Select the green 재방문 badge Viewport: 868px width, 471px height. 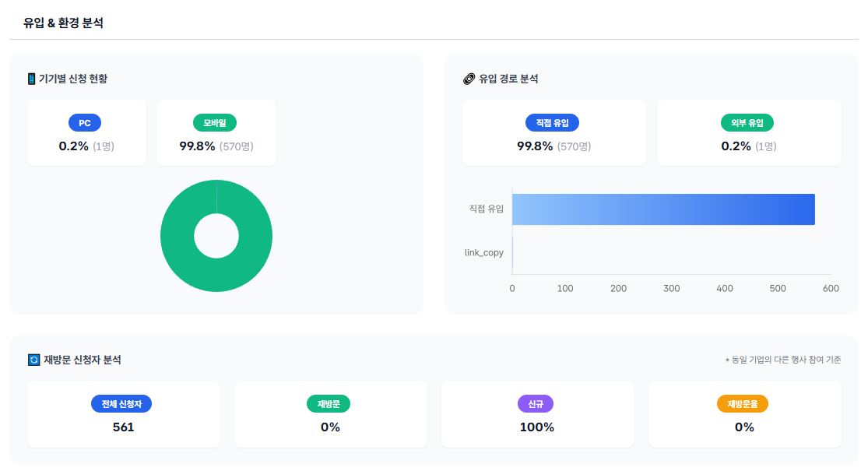329,404
